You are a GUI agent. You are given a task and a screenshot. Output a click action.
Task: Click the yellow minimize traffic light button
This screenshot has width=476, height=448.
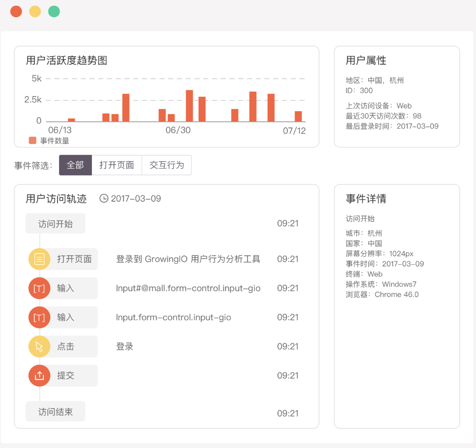pos(34,11)
